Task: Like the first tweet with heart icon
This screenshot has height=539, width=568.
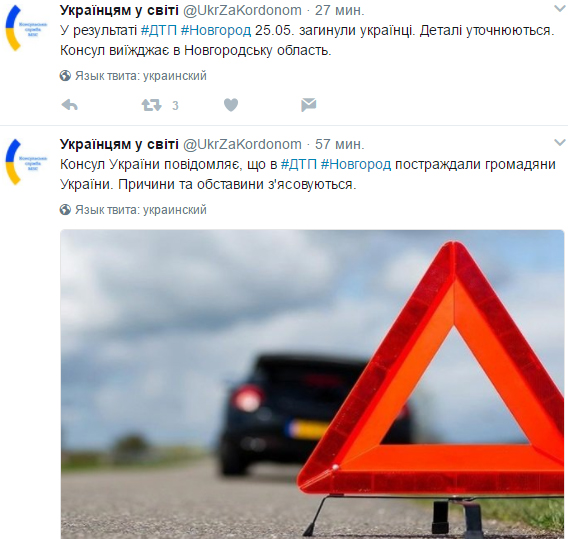Action: (x=231, y=105)
